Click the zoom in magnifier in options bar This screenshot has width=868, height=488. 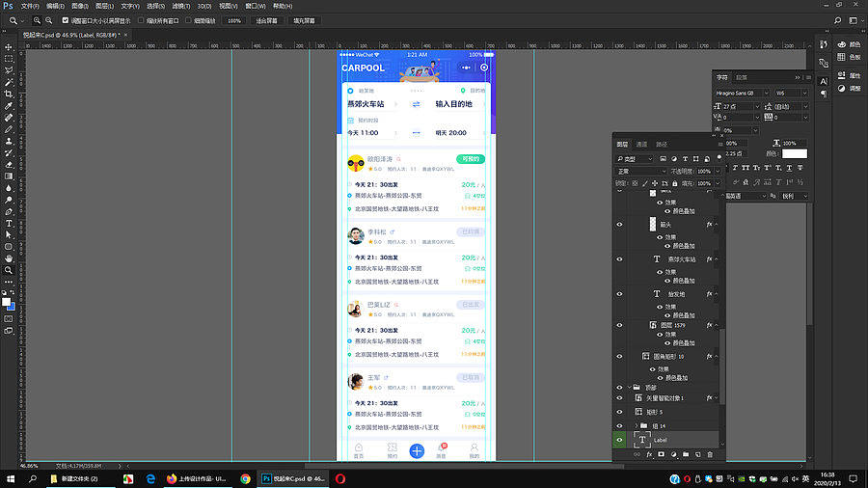(37, 20)
